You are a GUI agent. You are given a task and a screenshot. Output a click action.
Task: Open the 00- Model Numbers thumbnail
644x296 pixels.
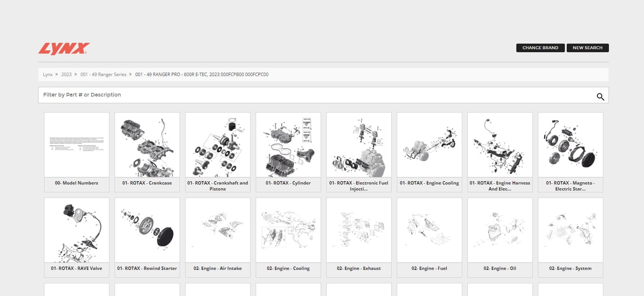[x=77, y=145]
